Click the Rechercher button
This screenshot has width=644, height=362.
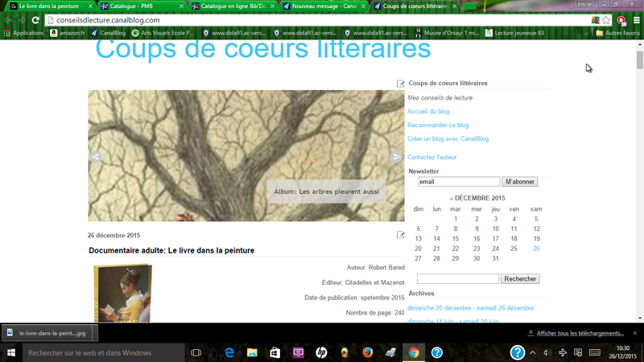coord(520,278)
